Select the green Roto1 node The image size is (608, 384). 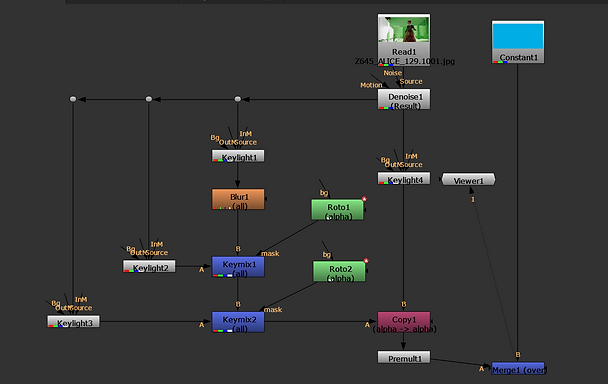click(x=337, y=210)
